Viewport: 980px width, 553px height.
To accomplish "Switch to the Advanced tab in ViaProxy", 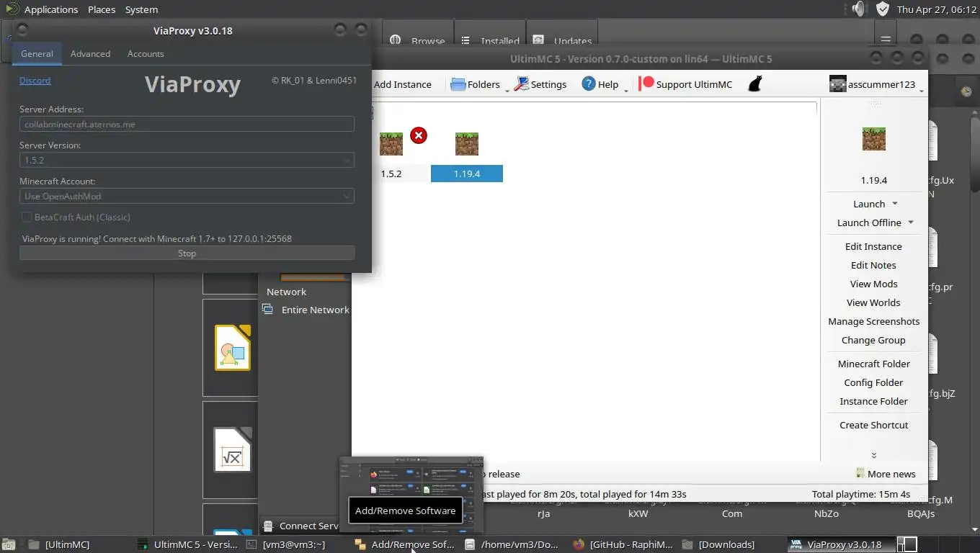I will (90, 54).
